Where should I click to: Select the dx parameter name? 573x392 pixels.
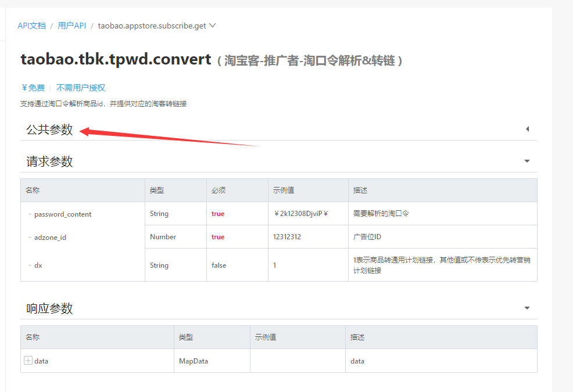pyautogui.click(x=38, y=265)
